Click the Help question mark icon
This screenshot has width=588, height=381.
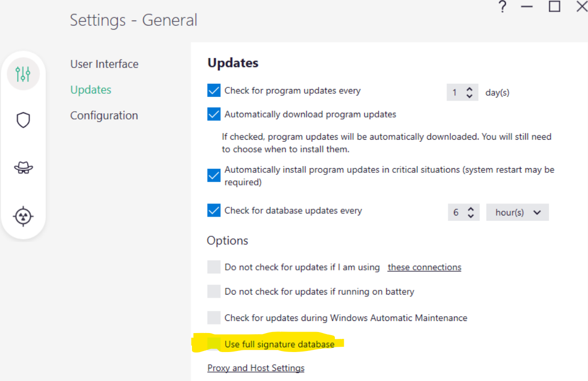click(x=502, y=7)
